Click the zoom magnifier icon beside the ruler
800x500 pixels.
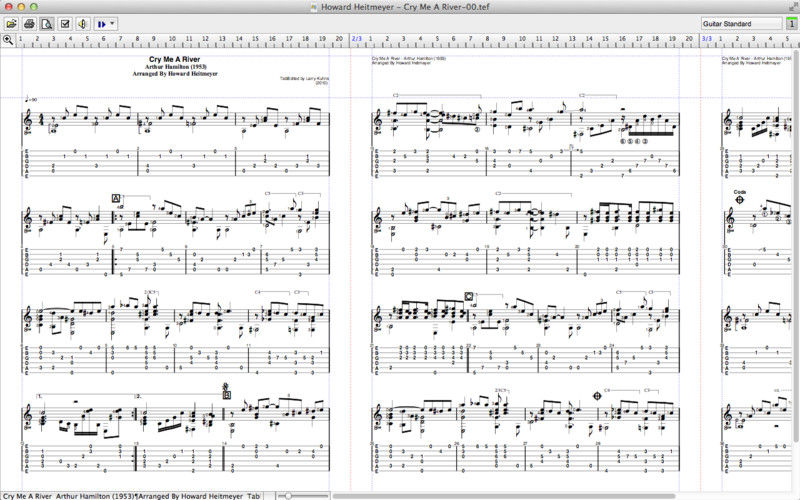coord(8,40)
